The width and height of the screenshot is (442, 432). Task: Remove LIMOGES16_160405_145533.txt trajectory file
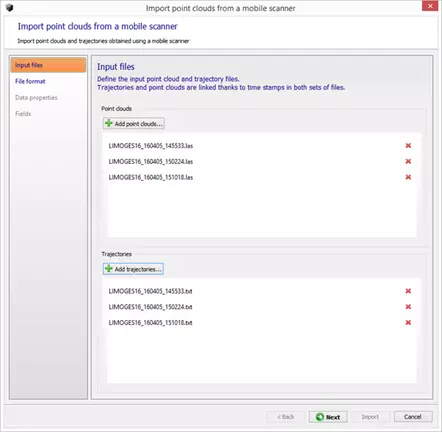point(408,291)
